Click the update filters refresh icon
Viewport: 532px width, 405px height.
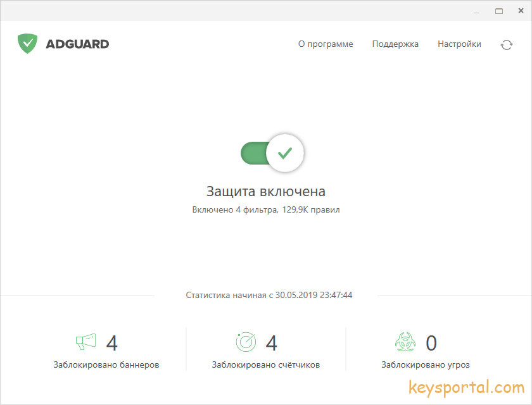(x=506, y=44)
